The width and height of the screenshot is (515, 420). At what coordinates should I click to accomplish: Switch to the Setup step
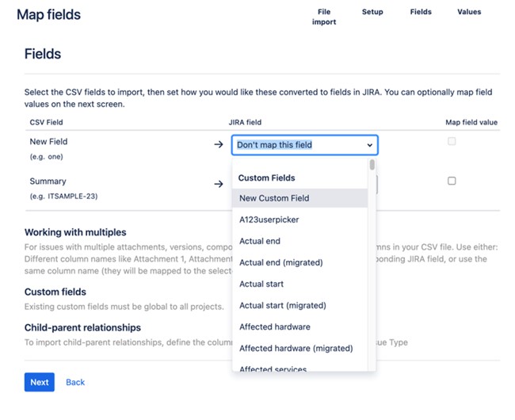[372, 12]
